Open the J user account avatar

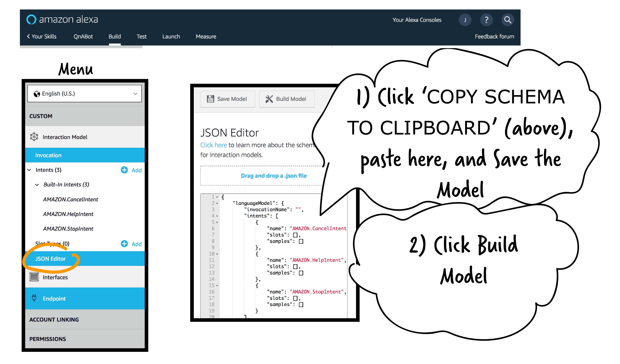click(x=465, y=20)
